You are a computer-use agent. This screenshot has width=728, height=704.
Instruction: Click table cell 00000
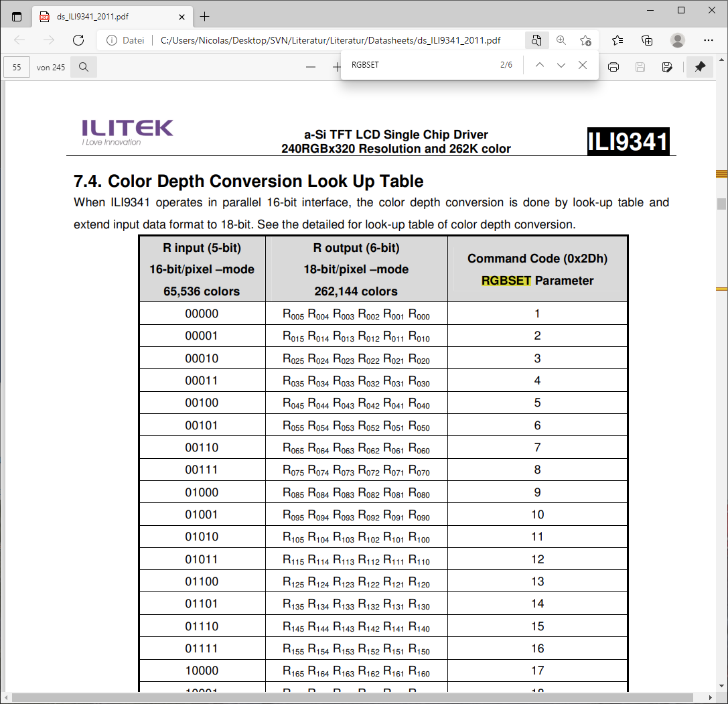(x=202, y=313)
